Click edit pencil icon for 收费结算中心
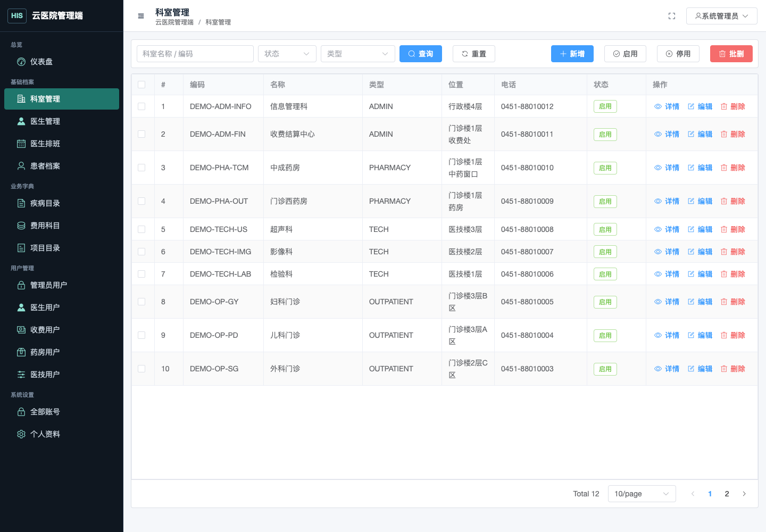This screenshot has width=766, height=532. pyautogui.click(x=691, y=134)
